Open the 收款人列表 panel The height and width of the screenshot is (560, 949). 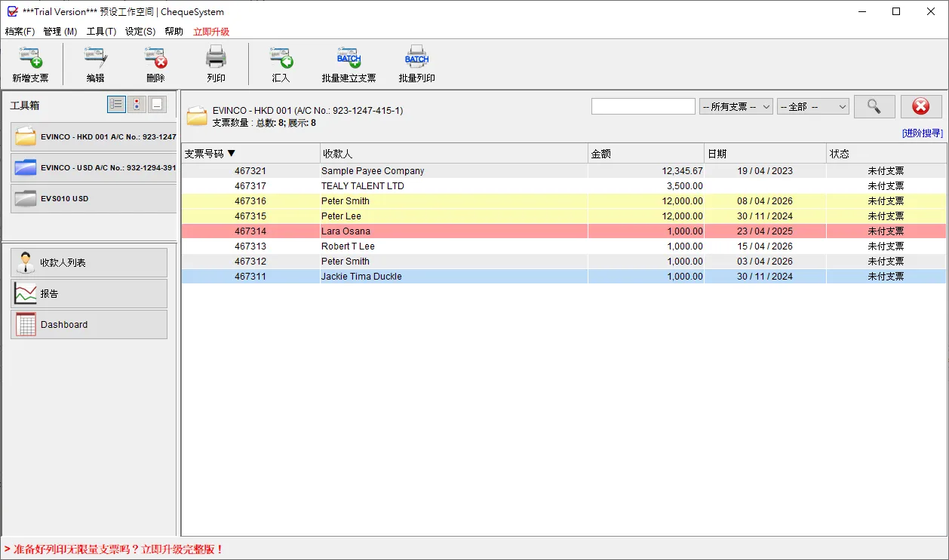[x=89, y=262]
